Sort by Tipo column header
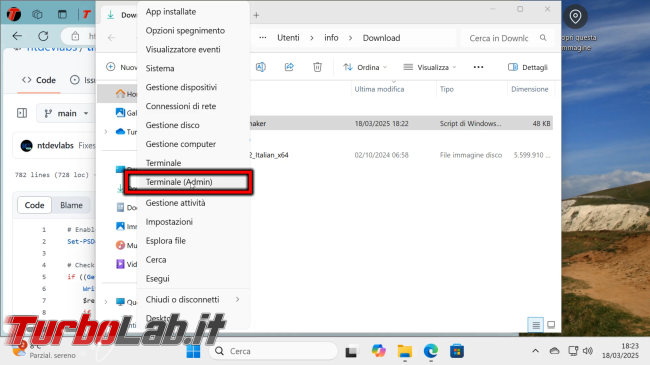The height and width of the screenshot is (365, 650). (446, 89)
